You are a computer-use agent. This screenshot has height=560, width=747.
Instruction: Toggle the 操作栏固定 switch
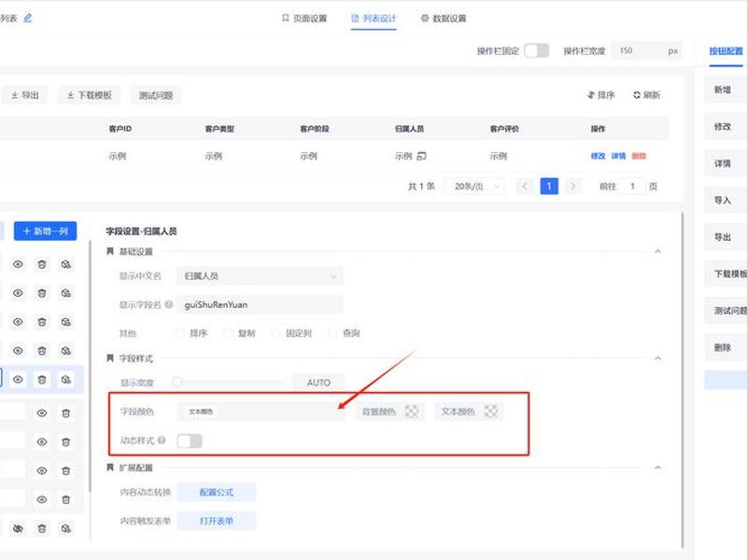tap(536, 50)
